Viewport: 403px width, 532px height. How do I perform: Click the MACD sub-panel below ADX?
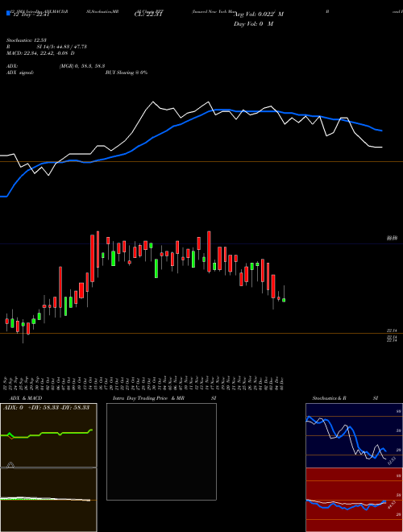tap(48, 500)
